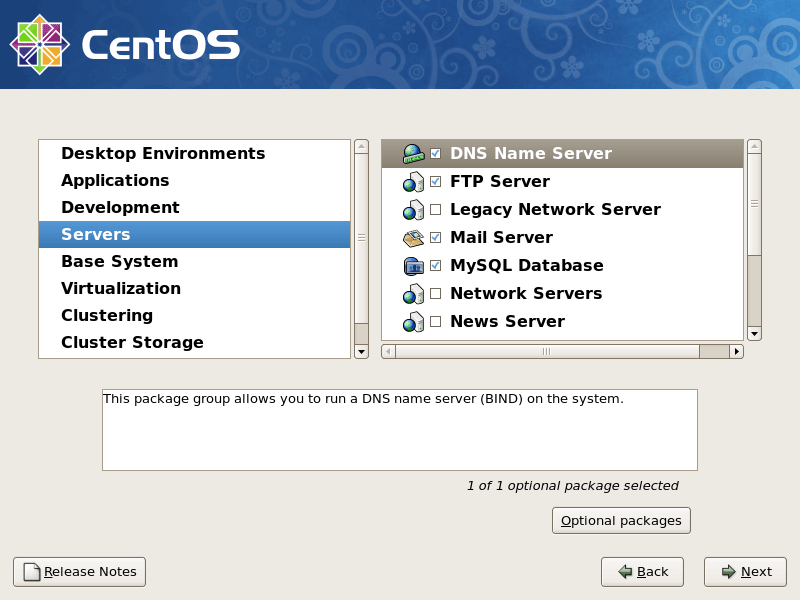
Task: Click the Network Servers icon
Action: point(413,294)
